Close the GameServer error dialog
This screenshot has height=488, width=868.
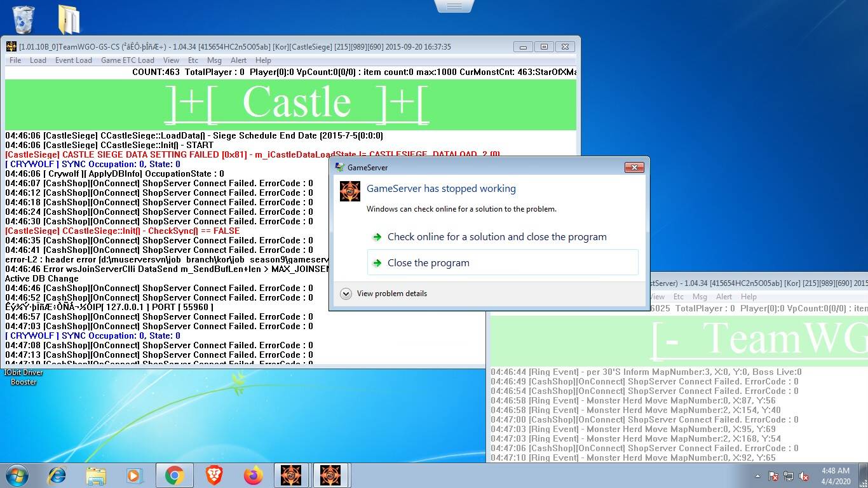pyautogui.click(x=634, y=167)
